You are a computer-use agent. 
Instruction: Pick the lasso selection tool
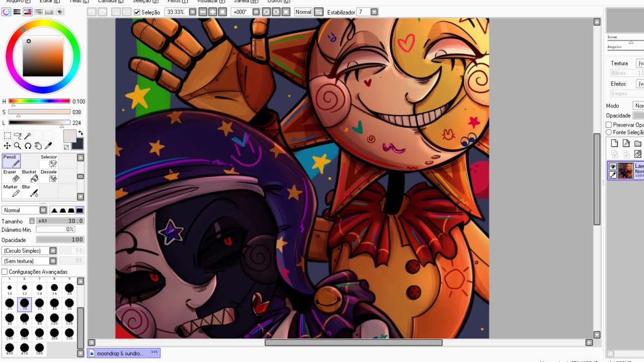coord(18,136)
